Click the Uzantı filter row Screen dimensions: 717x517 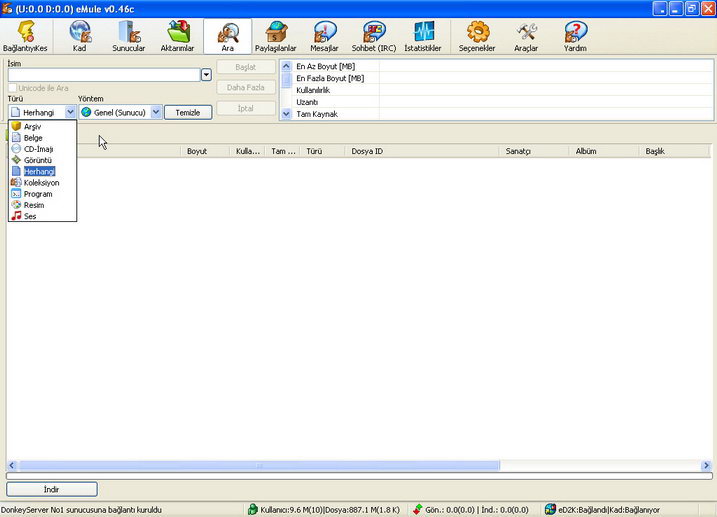pos(502,102)
